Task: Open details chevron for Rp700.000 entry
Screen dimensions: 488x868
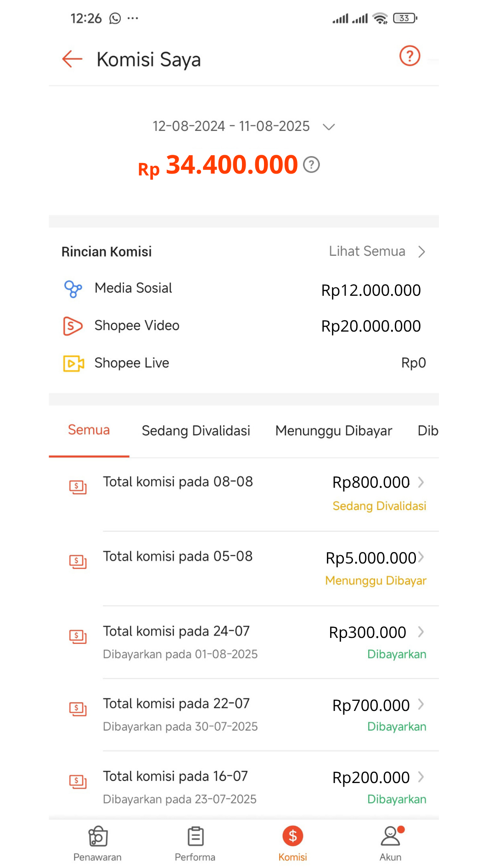Action: 421,705
